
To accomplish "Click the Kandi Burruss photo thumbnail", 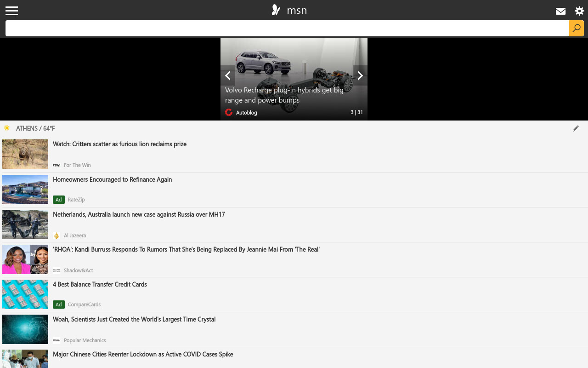I will pos(25,259).
